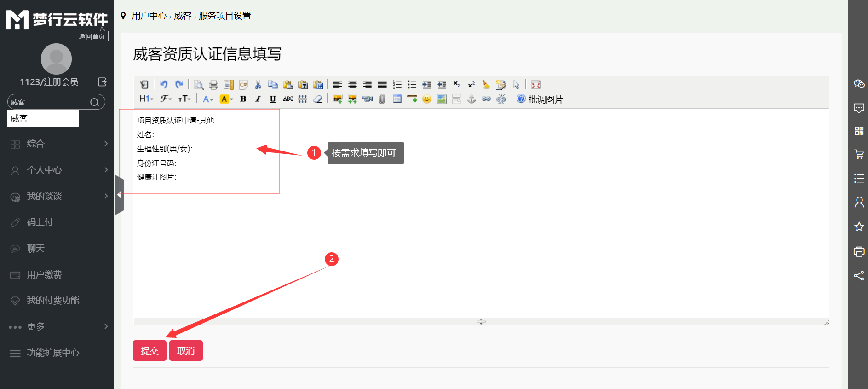
Task: Toggle underline formatting
Action: [x=273, y=99]
